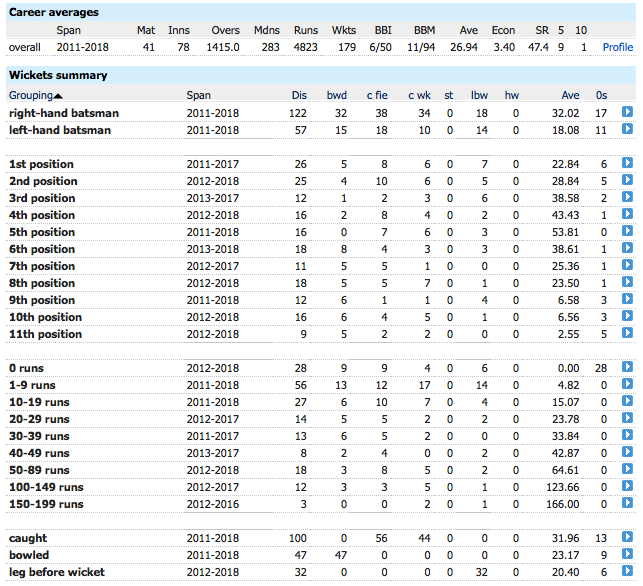
Task: Click the c fie column header
Action: [377, 96]
